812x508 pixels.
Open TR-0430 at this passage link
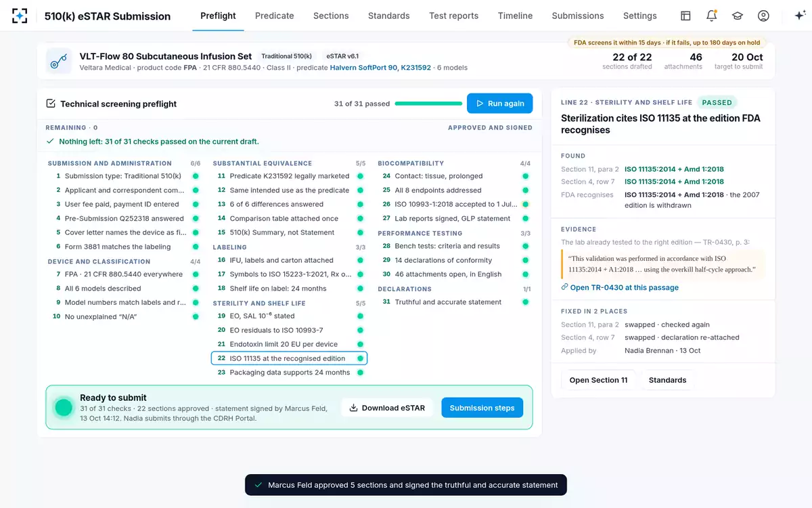coord(620,287)
